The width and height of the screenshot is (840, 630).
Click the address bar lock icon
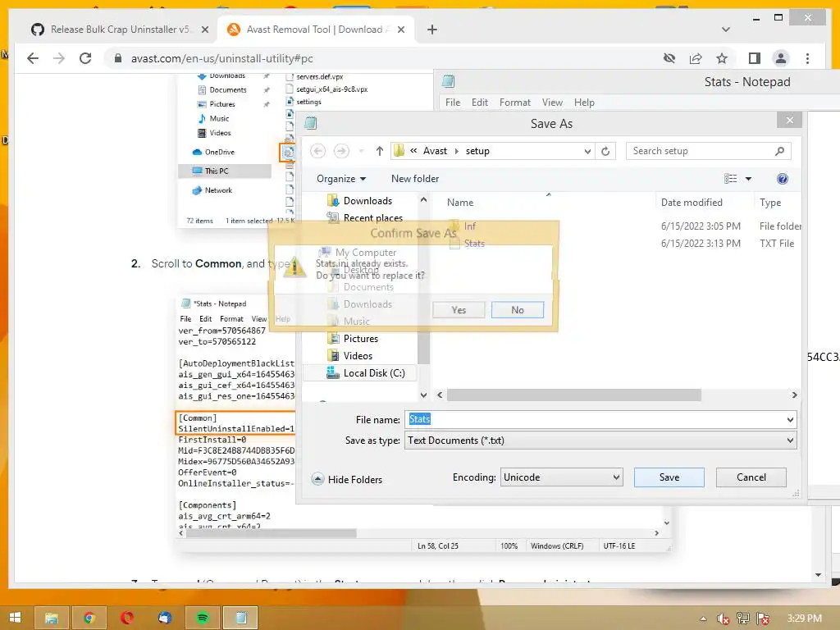tap(118, 58)
